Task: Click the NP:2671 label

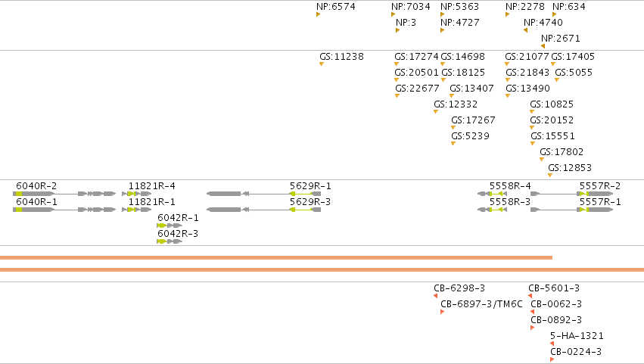Action: click(561, 39)
